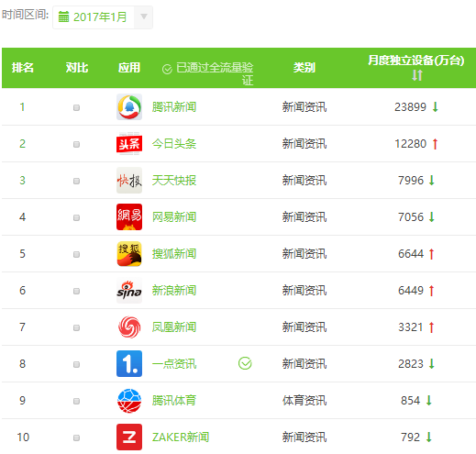Open the ZAKER新闻 app link
Viewport: 476px width, 454px height.
pos(181,437)
